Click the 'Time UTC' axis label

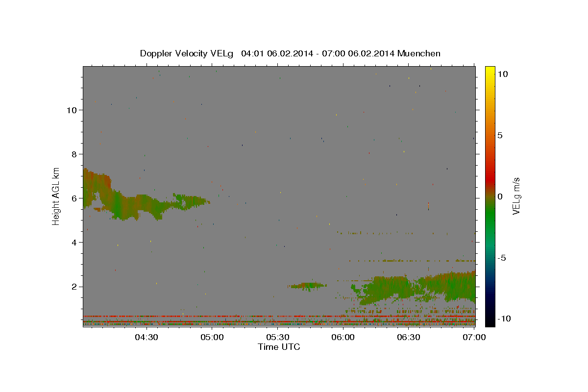pos(279,347)
